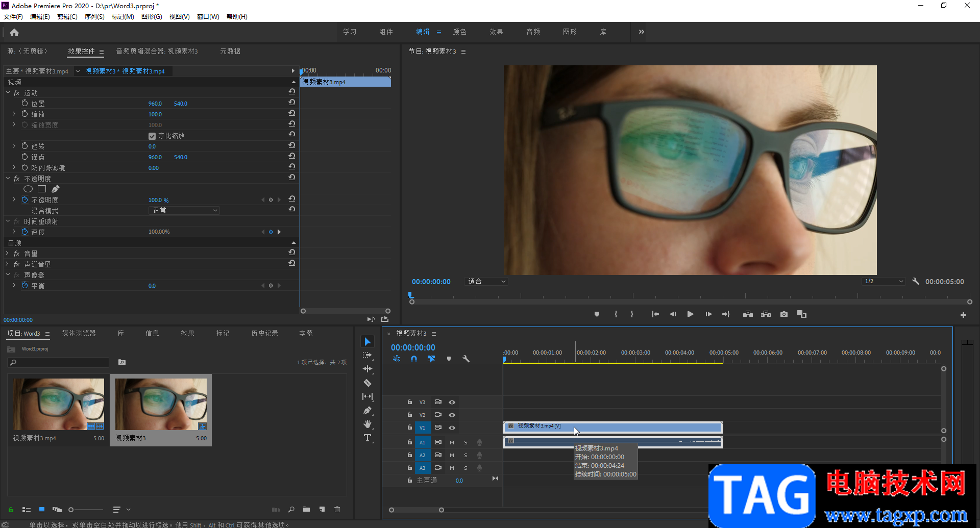Open playback resolution 1/2 dropdown
This screenshot has width=980, height=528.
point(884,281)
